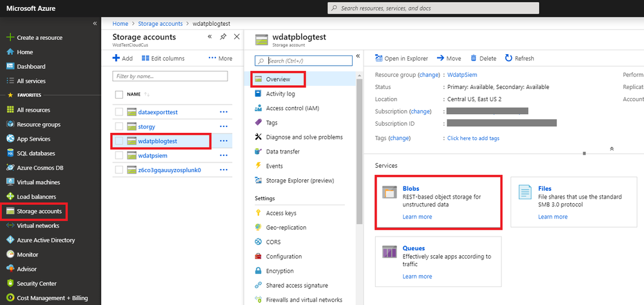
Task: Click the Security Center shield icon
Action: (11, 283)
